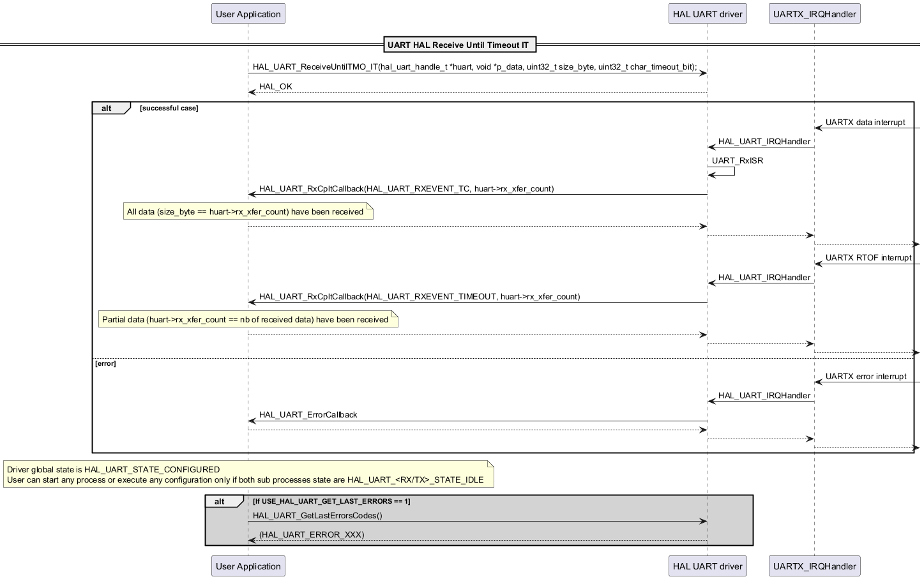
Task: Click the UARTX data interrupt label
Action: pos(865,123)
